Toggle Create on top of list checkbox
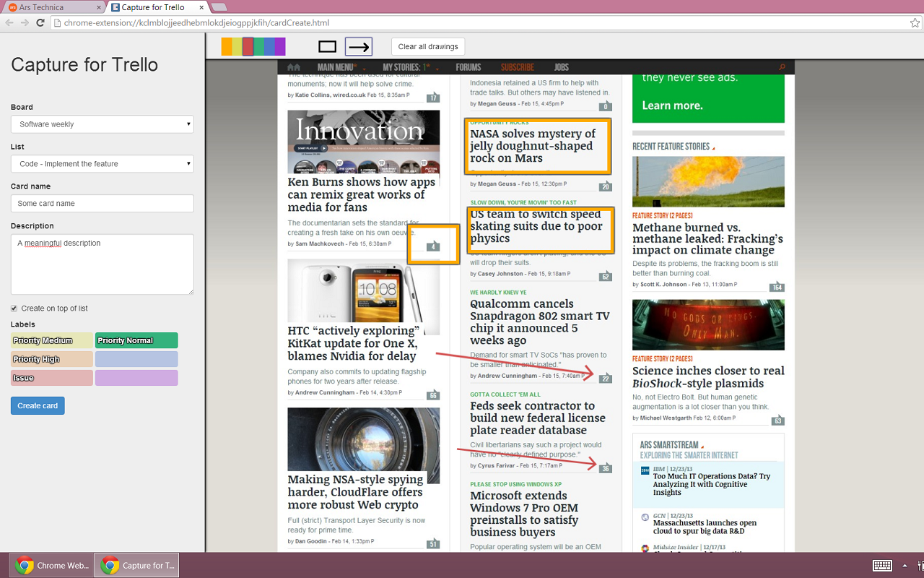The image size is (924, 578). (14, 309)
